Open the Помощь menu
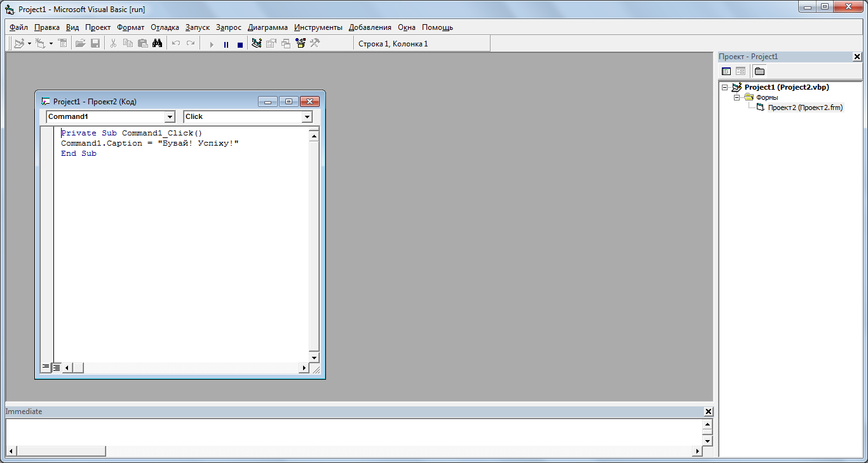This screenshot has width=868, height=463. click(438, 27)
